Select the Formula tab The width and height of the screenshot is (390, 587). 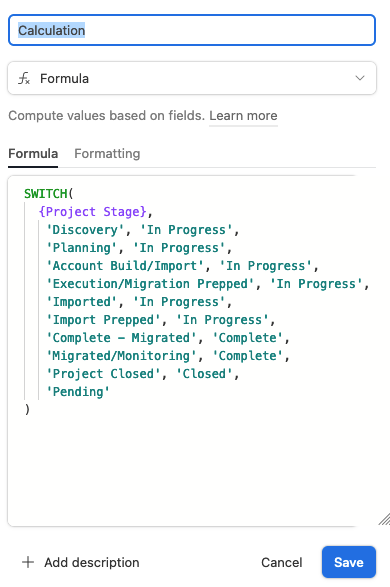tap(33, 153)
